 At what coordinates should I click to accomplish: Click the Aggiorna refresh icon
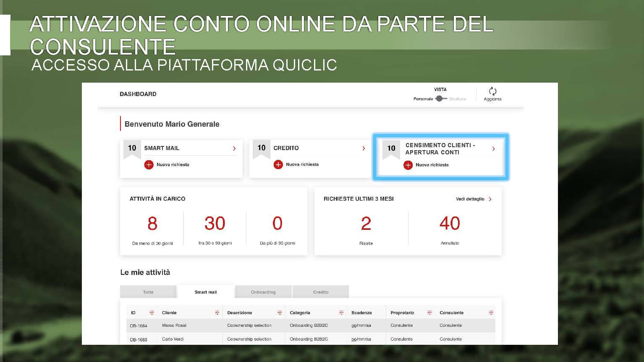(x=493, y=91)
